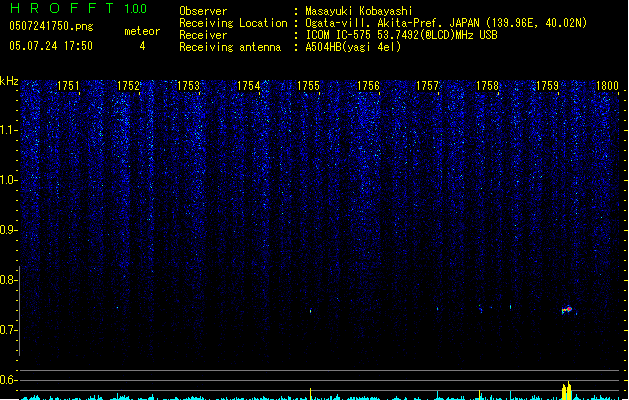Click the yellow power spike at 1755
This screenshot has width=629, height=400.
pos(310,394)
